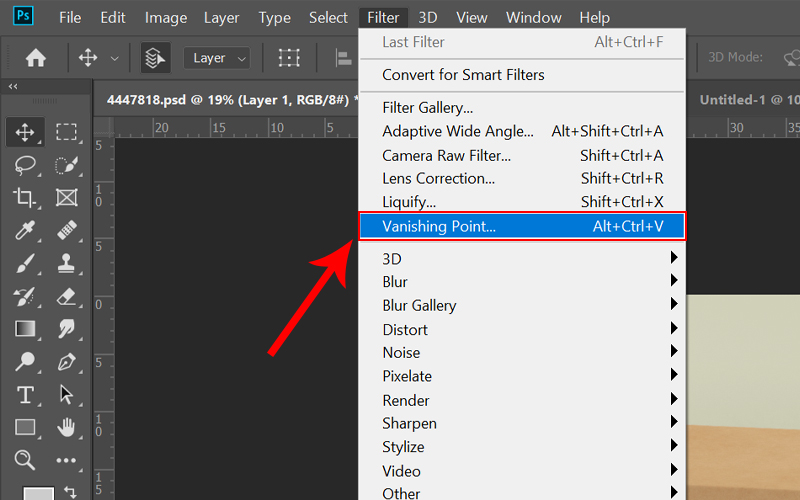The width and height of the screenshot is (800, 500).
Task: Open the Layer auto-select dropdown
Action: [x=217, y=58]
